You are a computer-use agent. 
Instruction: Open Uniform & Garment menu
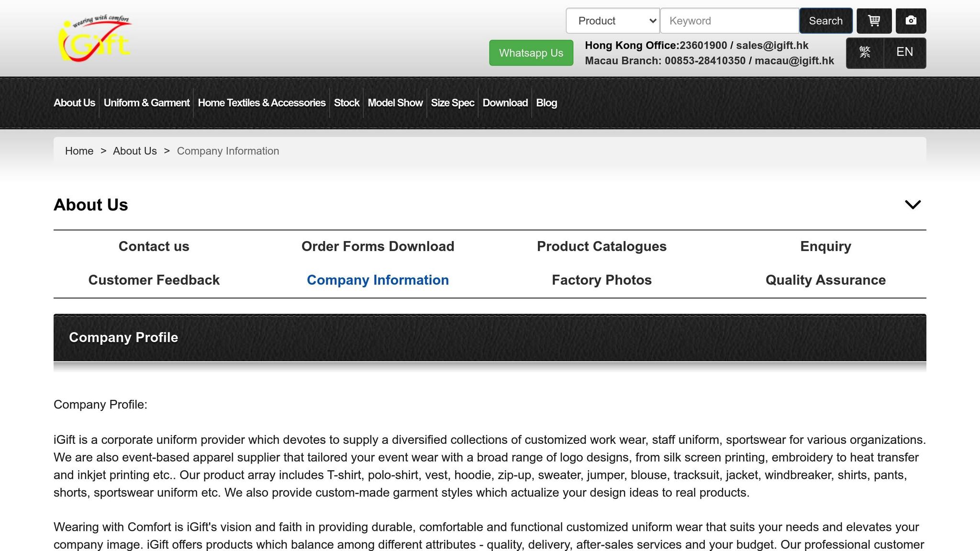(146, 103)
